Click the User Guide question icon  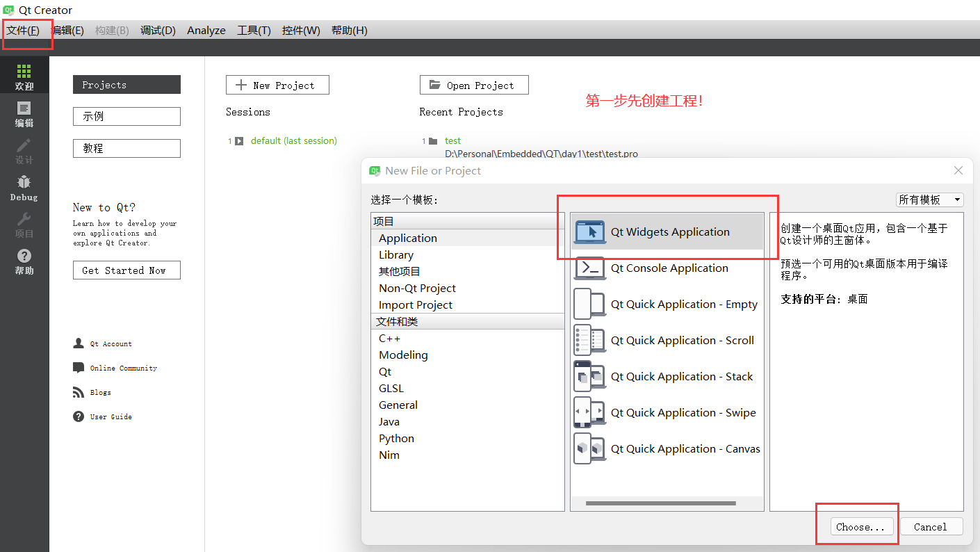click(x=79, y=416)
